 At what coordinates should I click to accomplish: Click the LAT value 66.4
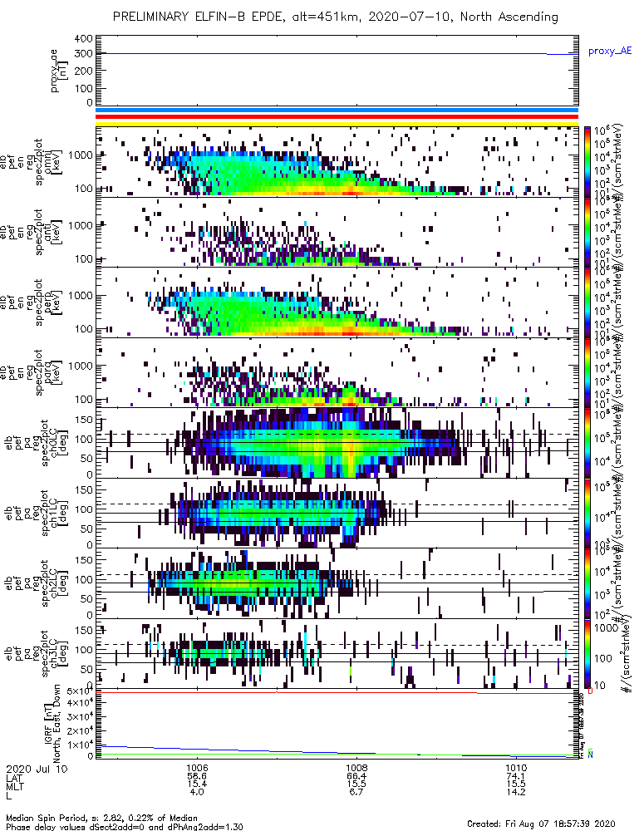pyautogui.click(x=356, y=776)
